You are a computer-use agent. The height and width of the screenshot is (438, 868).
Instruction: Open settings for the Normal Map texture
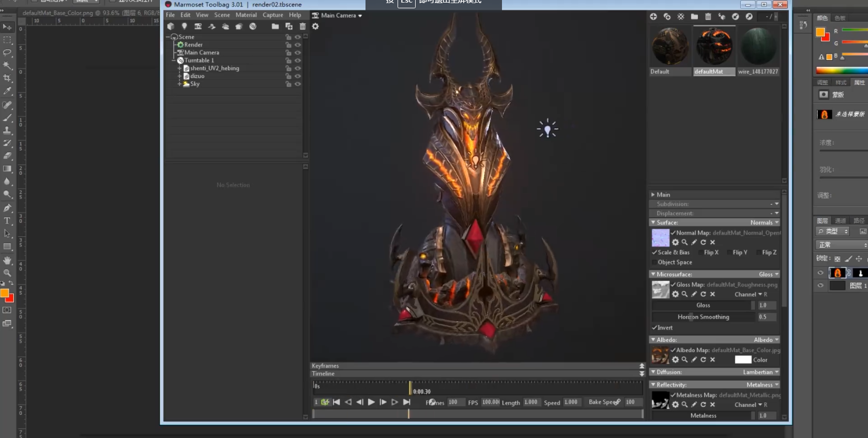[675, 242]
